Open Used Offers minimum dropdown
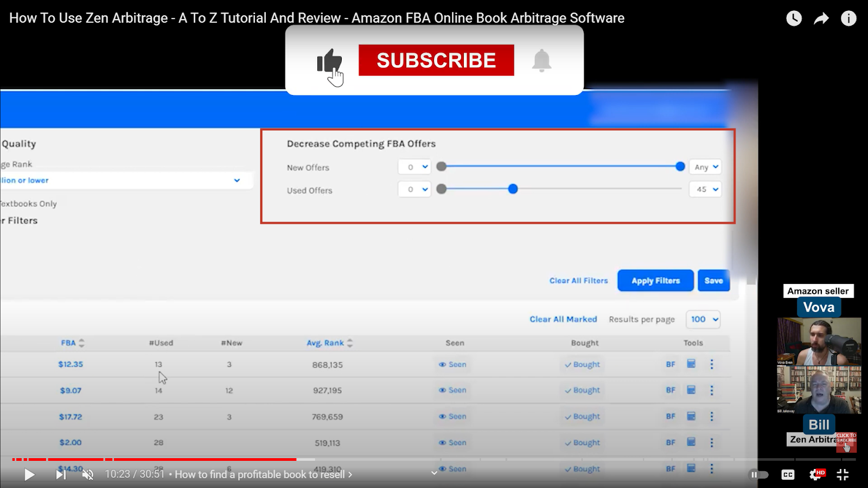This screenshot has width=868, height=488. coord(414,189)
